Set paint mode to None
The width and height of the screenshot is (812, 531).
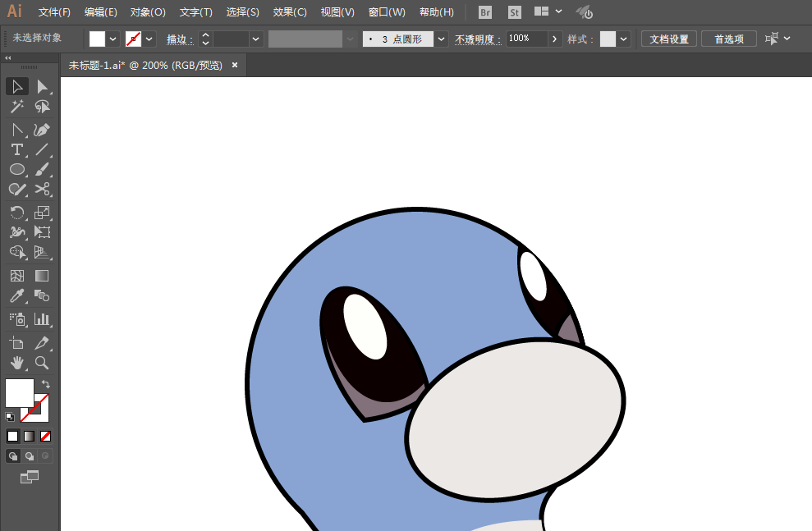click(46, 437)
